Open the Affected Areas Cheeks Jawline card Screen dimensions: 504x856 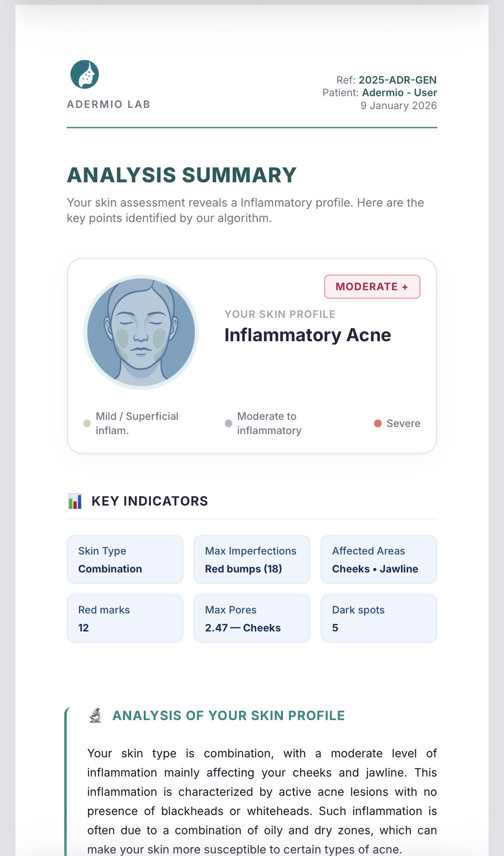point(379,560)
